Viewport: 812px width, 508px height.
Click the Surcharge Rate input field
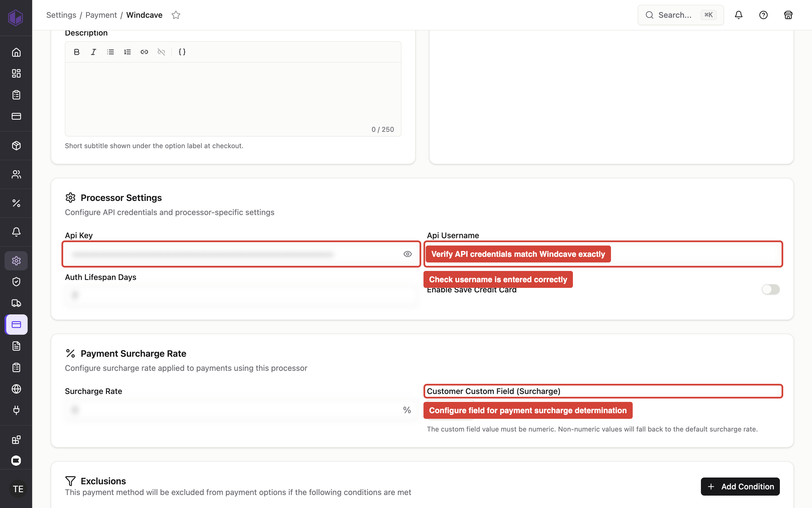coord(241,410)
